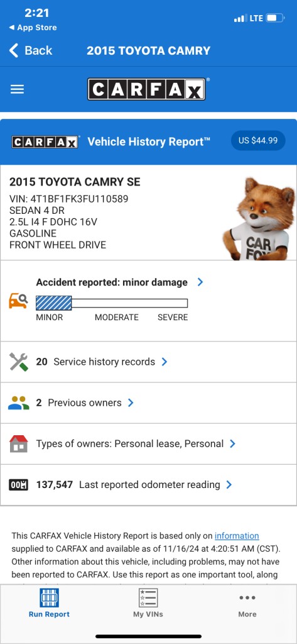Tap the wrench service history icon

click(18, 362)
